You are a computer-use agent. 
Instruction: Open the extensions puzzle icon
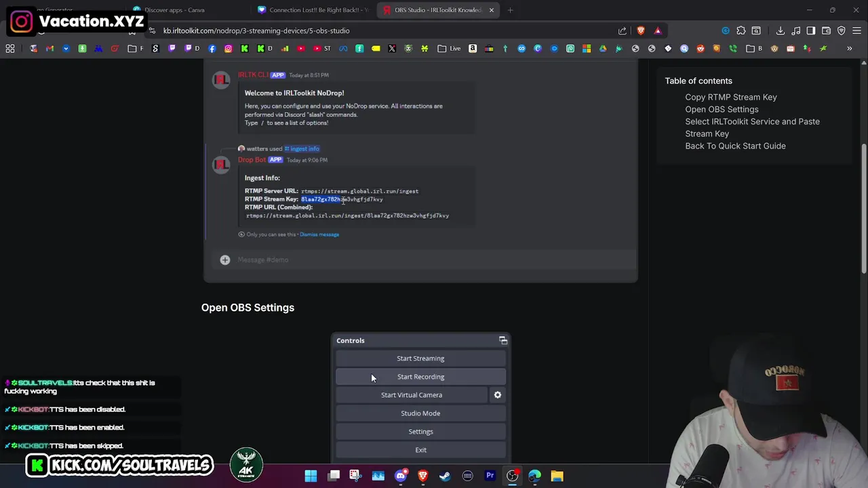pyautogui.click(x=741, y=30)
